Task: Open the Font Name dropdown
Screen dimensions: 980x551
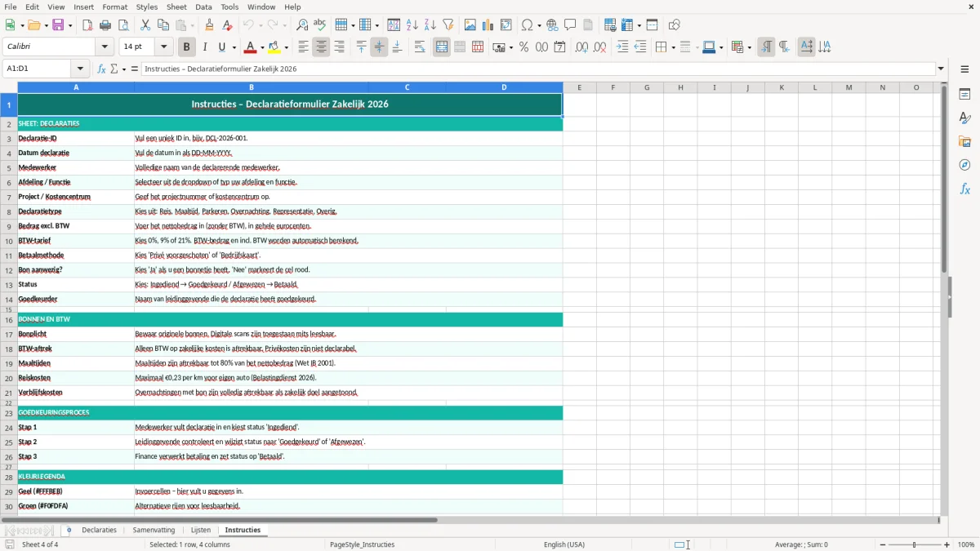Action: (105, 47)
